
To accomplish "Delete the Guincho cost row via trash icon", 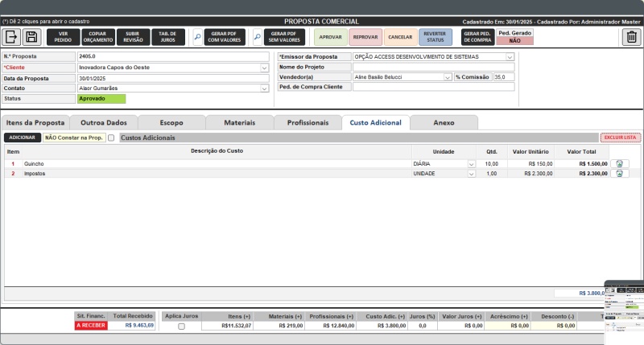I will 620,163.
